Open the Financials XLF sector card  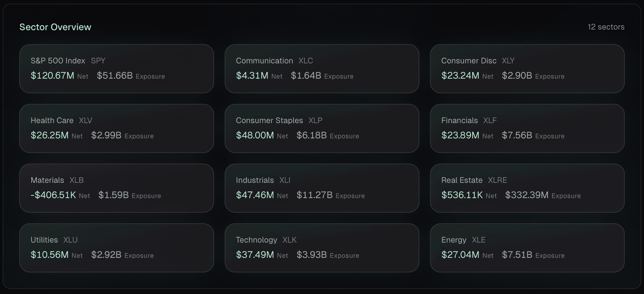click(527, 128)
